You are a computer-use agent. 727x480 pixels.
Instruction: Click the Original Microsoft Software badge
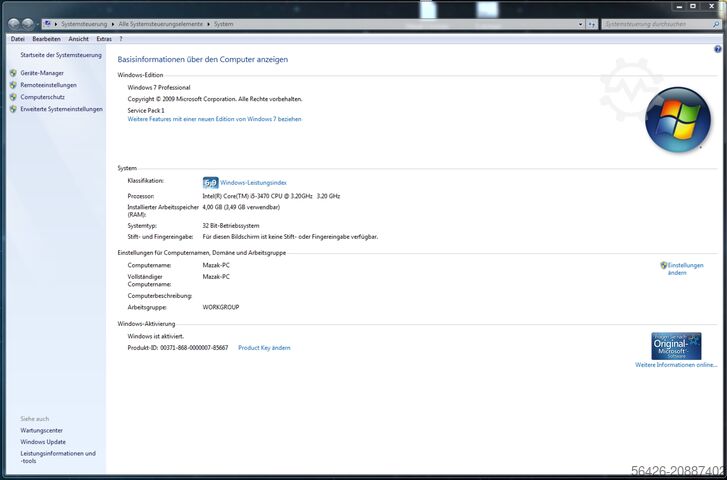pos(676,346)
